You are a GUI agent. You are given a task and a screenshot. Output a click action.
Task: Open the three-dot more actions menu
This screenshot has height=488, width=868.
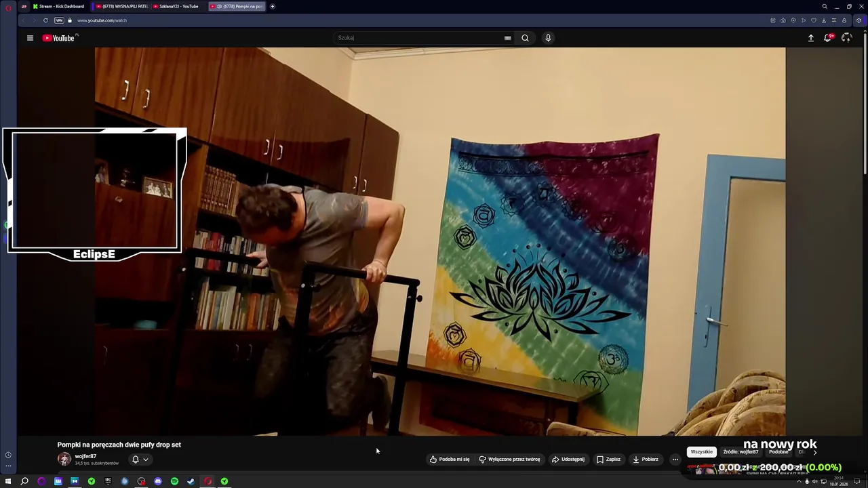tap(675, 459)
